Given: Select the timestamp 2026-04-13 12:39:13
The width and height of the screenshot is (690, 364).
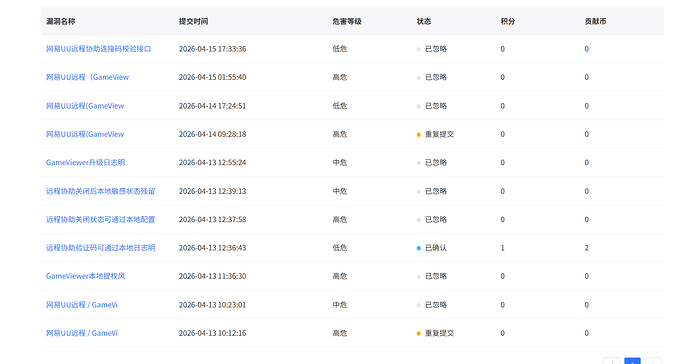Looking at the screenshot, I should [x=213, y=191].
